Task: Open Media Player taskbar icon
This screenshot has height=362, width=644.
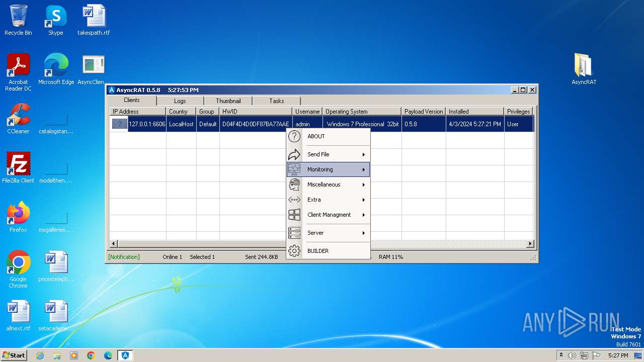Action: pos(74,355)
